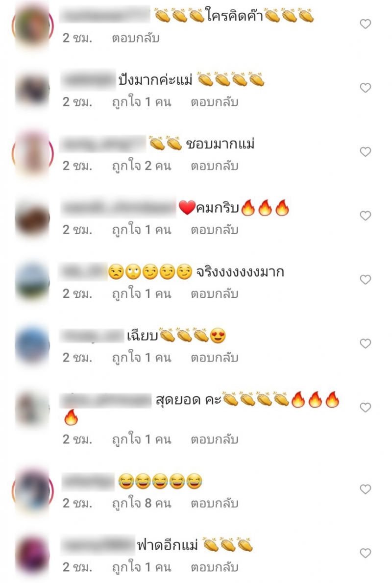This screenshot has width=392, height=583.
Task: Reply to the 'ฟาดอีกแม่' comment
Action: pyautogui.click(x=214, y=567)
